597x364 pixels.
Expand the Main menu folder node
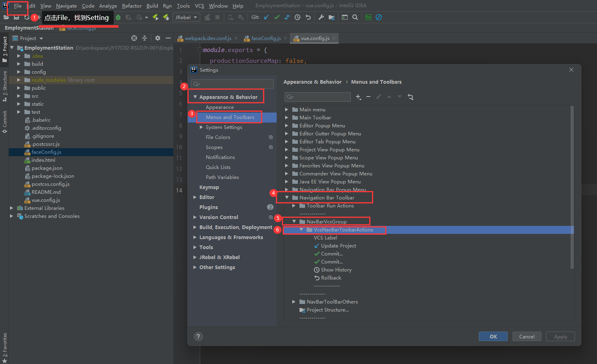click(287, 110)
